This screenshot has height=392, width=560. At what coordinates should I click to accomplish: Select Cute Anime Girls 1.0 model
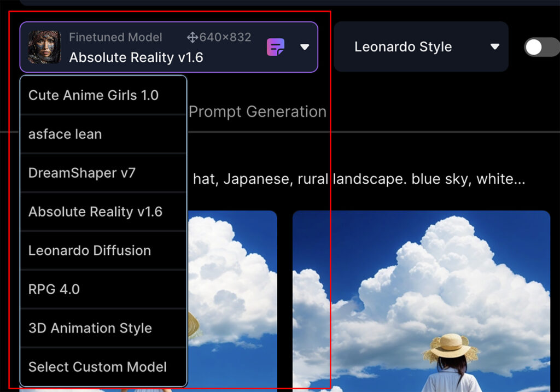[x=103, y=95]
